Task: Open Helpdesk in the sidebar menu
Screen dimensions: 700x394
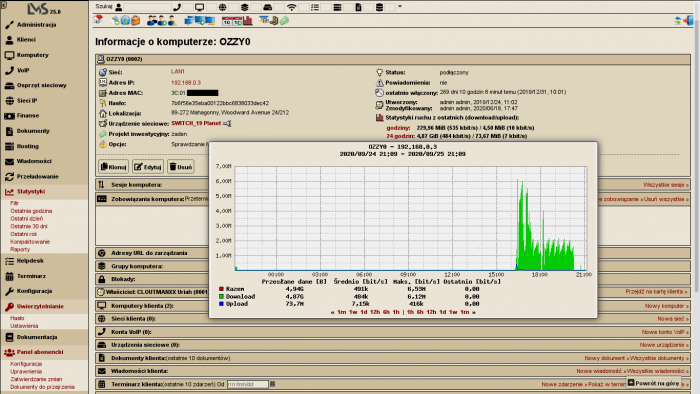Action: pyautogui.click(x=44, y=261)
